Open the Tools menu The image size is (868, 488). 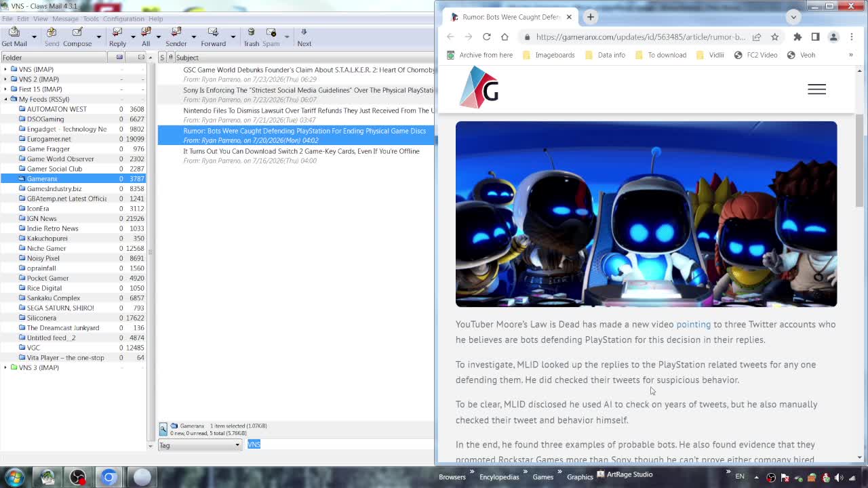coord(91,18)
